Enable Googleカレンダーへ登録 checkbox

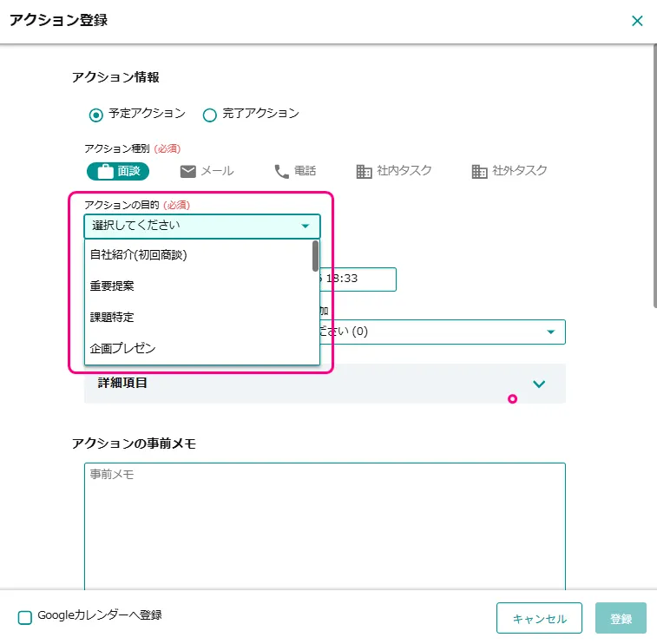25,617
